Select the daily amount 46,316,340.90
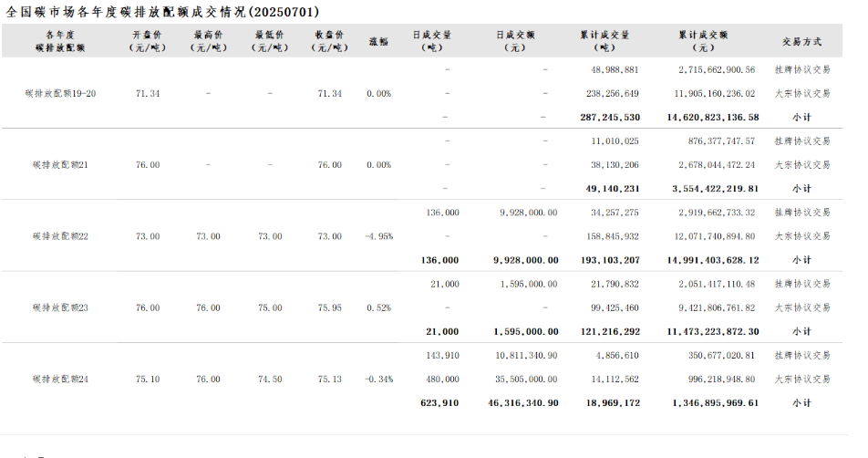Screen dimensions: 868x458 [x=523, y=402]
